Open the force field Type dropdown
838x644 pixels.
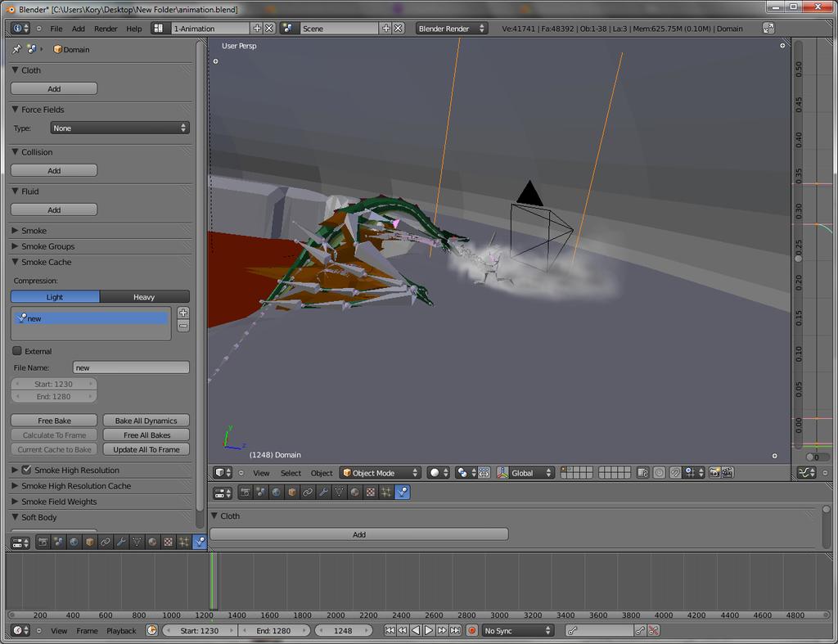point(119,128)
